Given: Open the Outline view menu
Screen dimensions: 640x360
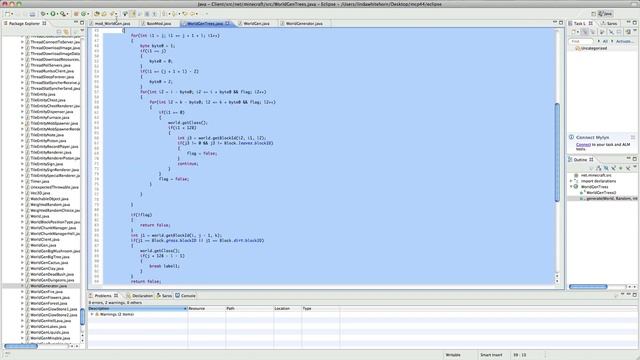Looking at the screenshot, I should pos(635,166).
